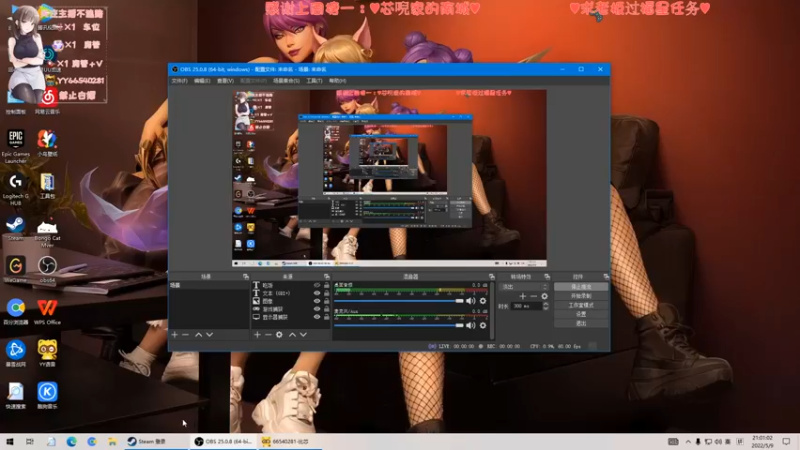Remove the transition with the minus icon
This screenshot has height=450, width=800.
click(534, 296)
